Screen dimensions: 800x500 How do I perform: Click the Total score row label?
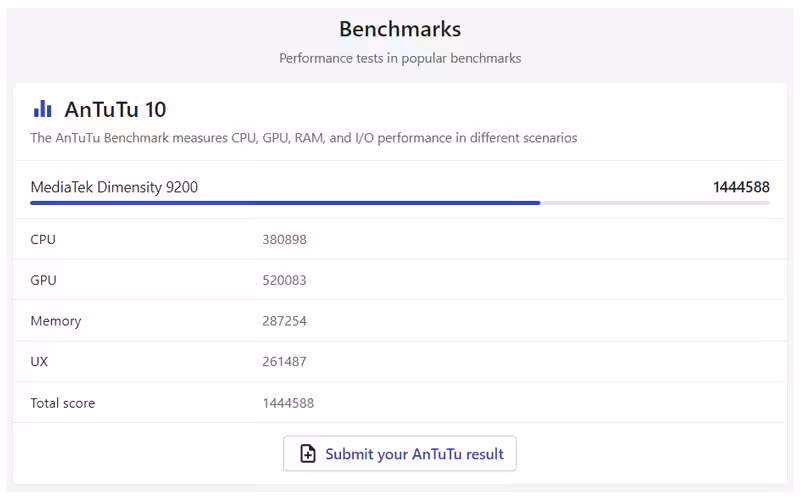[63, 403]
